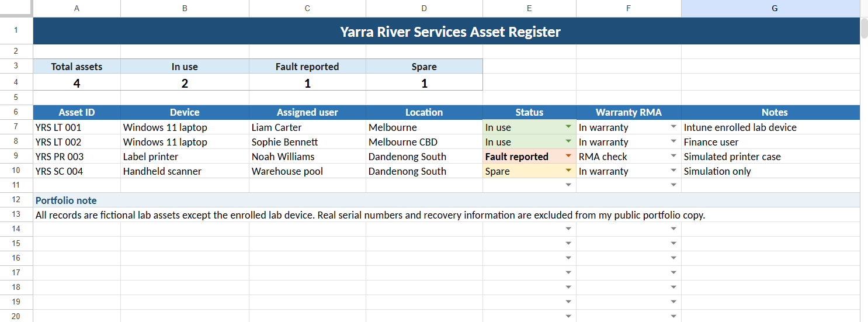Viewport: 868px width, 322px height.
Task: Click the Noah Williams cell
Action: click(308, 156)
